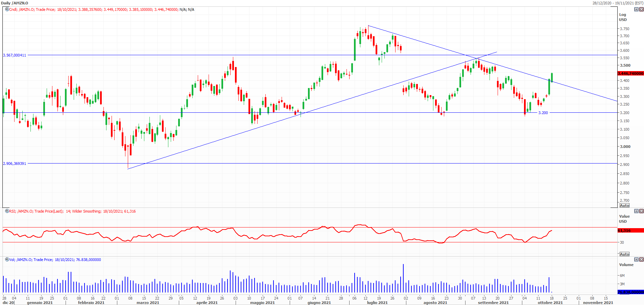Click the 3.567,000411 horizontal line label
Image resolution: width=644 pixels, height=305 pixels.
[15, 55]
